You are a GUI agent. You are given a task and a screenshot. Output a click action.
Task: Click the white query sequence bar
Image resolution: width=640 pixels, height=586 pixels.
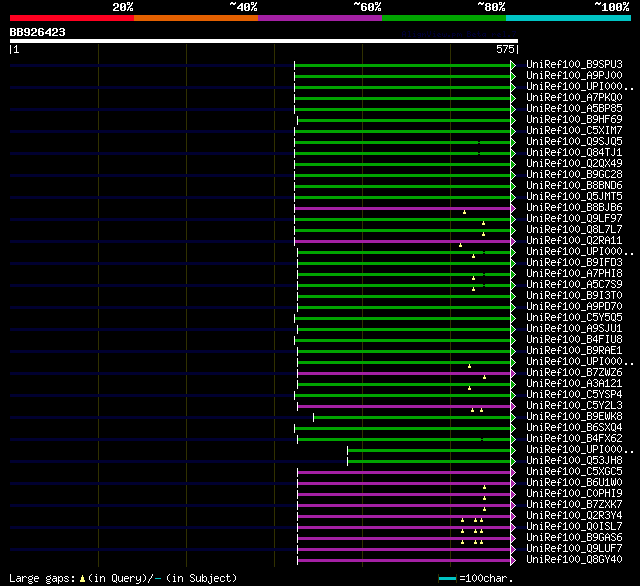click(264, 41)
